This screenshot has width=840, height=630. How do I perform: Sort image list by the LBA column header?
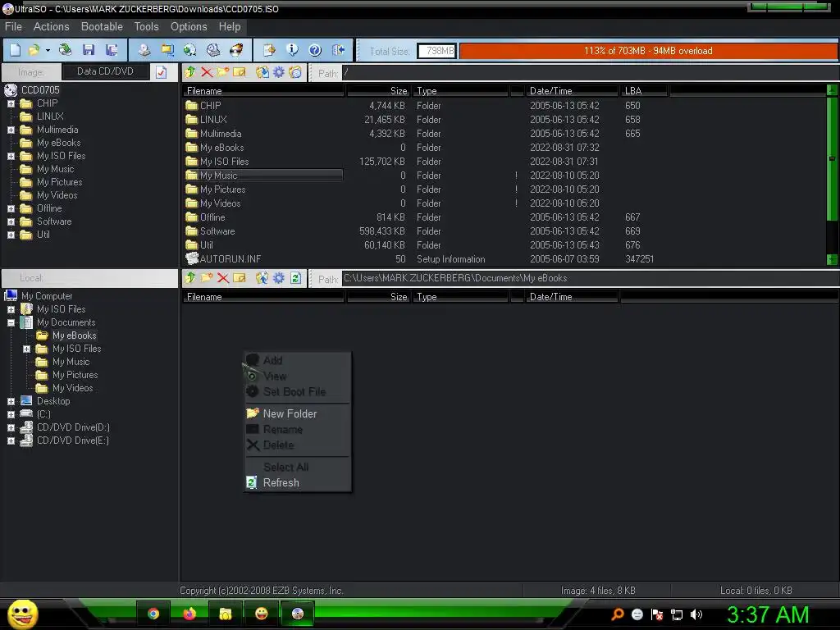tap(645, 91)
